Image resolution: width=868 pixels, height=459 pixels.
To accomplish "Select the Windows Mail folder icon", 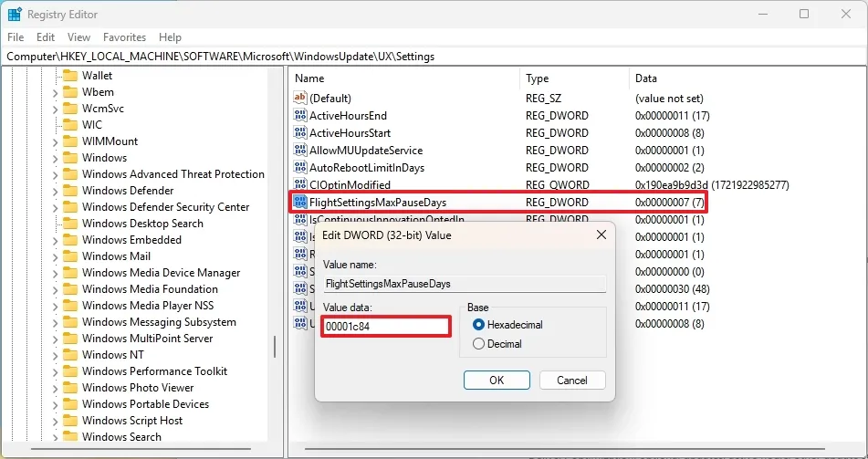I will point(70,256).
